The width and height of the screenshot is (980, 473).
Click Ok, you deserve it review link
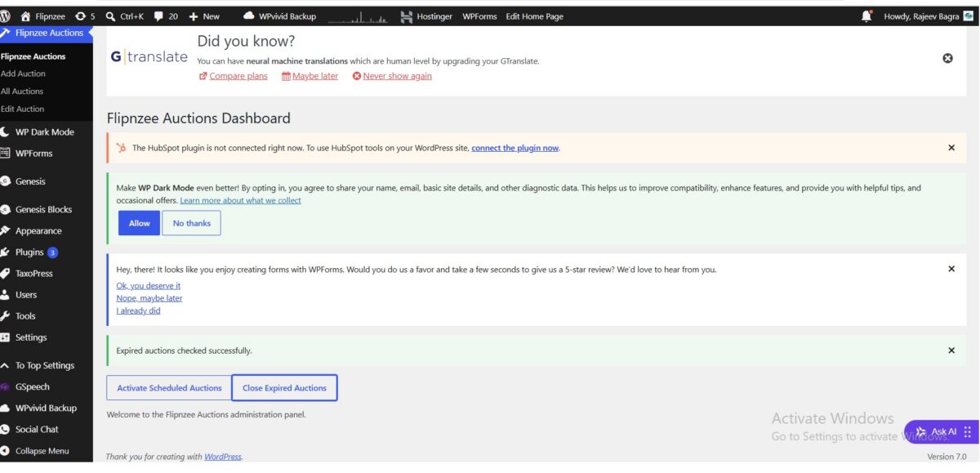pyautogui.click(x=149, y=286)
